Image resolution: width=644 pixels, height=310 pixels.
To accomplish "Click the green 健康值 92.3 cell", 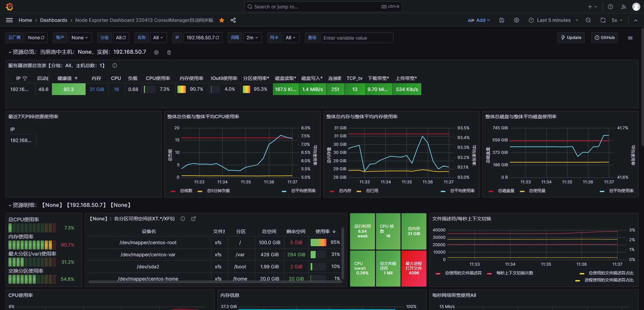I will [x=69, y=89].
